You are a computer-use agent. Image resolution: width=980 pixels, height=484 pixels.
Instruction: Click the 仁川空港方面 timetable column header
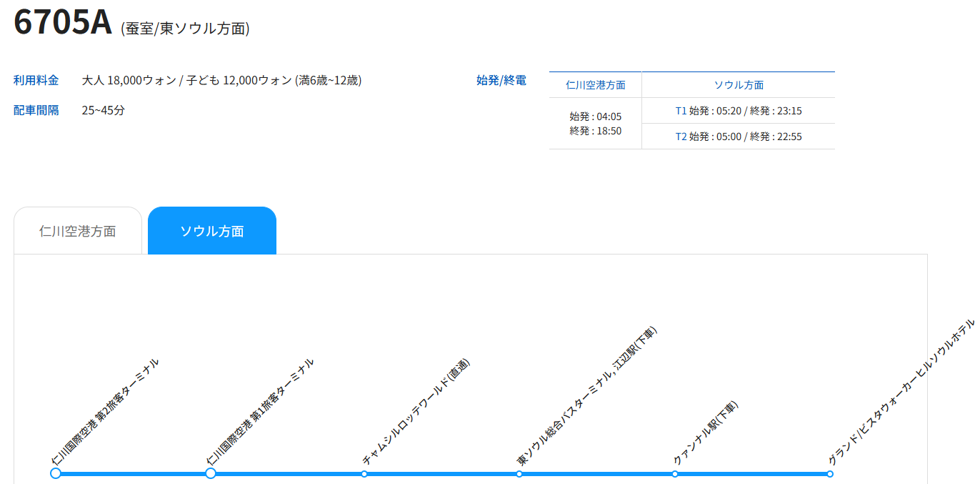click(595, 85)
